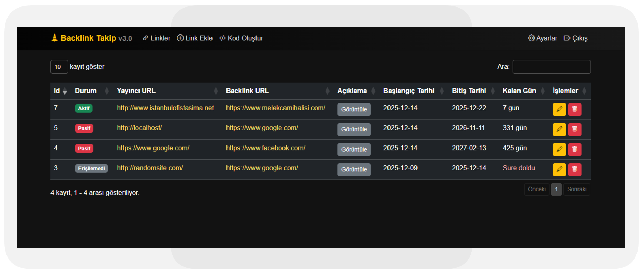Edit the istanbulofistasima.net row with pencil icon
644x278 pixels.
click(559, 109)
